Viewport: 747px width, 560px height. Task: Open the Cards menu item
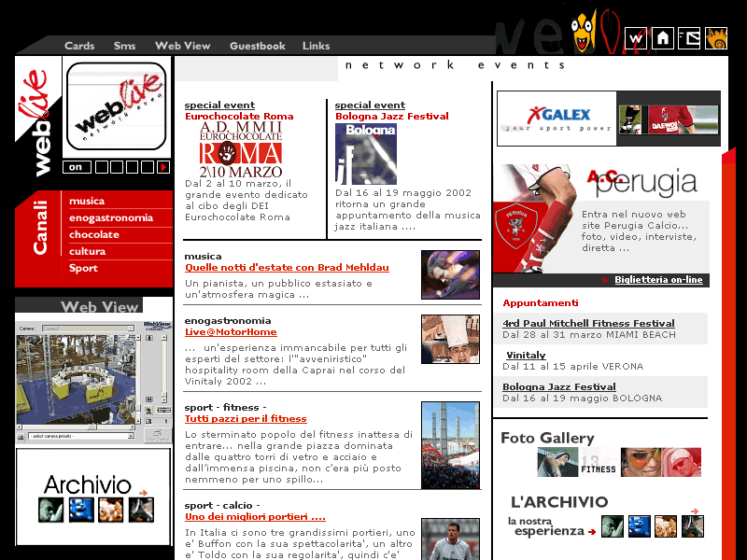pyautogui.click(x=79, y=46)
